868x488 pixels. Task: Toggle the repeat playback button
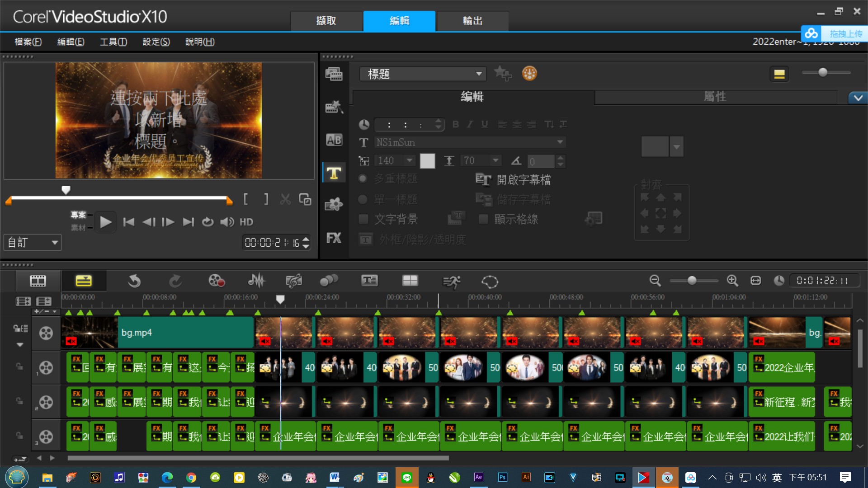[208, 222]
